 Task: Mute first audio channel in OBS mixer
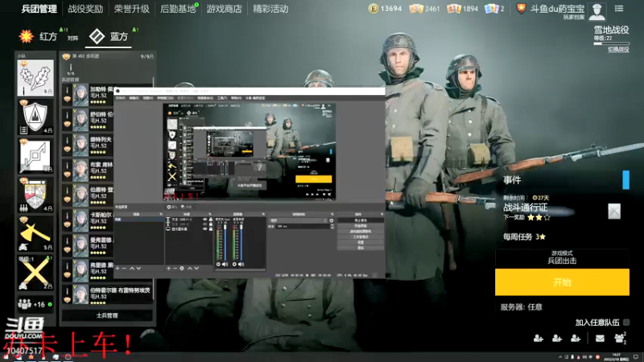(x=225, y=265)
